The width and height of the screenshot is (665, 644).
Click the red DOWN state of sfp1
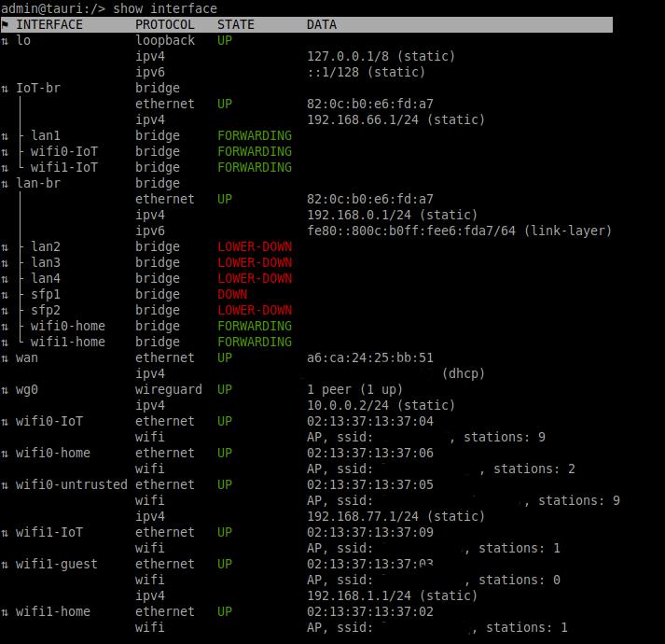(232, 294)
